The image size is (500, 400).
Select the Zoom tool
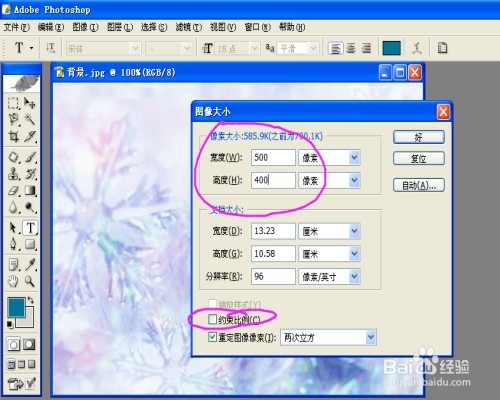(30, 282)
